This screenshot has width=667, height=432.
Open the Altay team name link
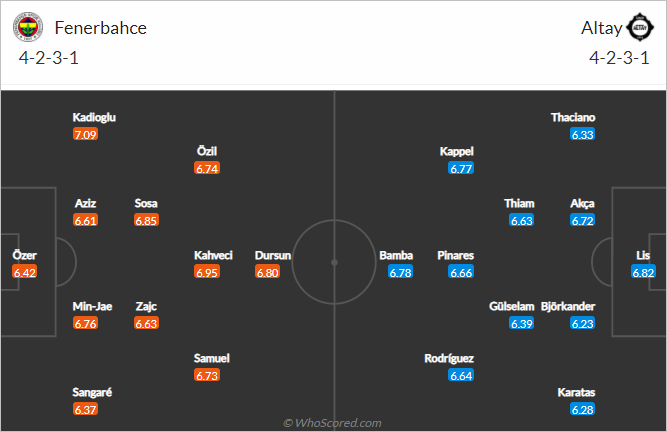[x=601, y=28]
